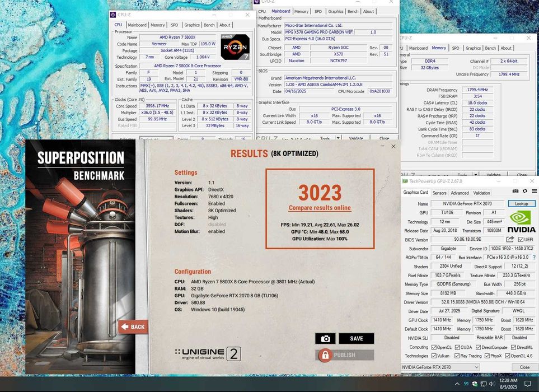Open the Bench tab in processor CPU-Z window
This screenshot has height=392, width=539.
click(x=209, y=25)
